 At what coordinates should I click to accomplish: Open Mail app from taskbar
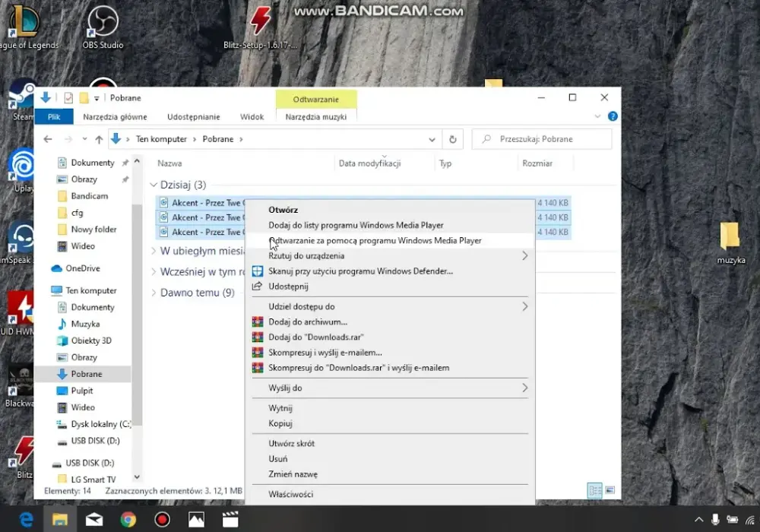(x=94, y=519)
